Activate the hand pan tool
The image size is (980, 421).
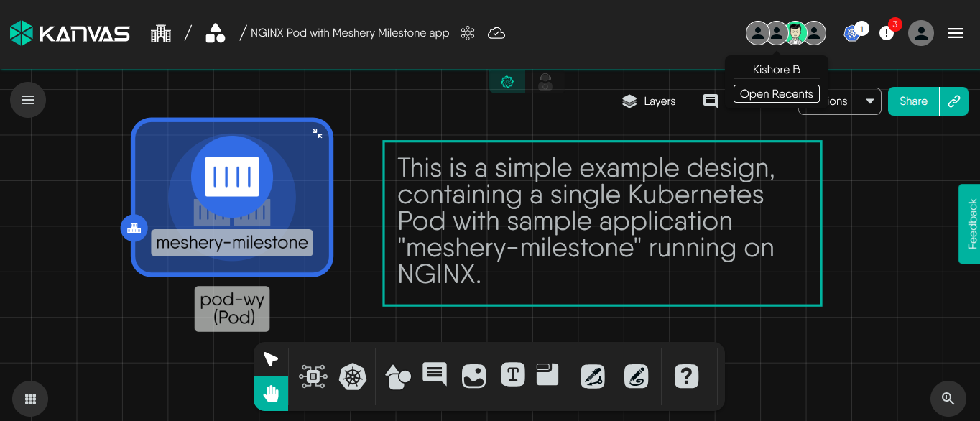point(270,394)
